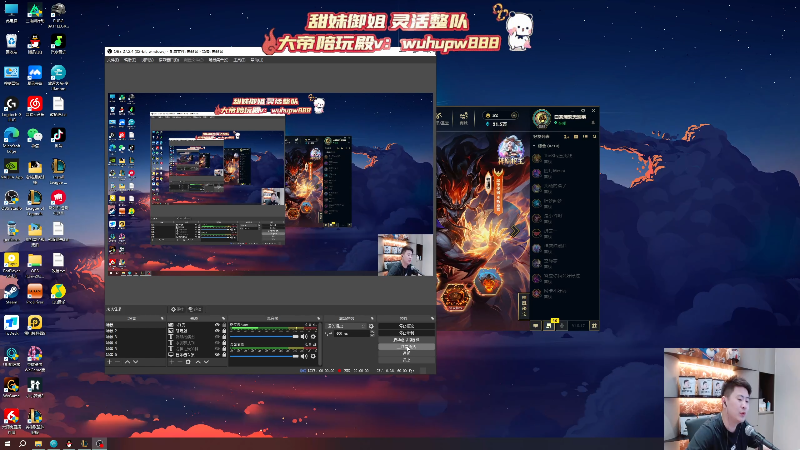This screenshot has height=450, width=800.
Task: Click second audio mixer channel volume slider
Action: [264, 356]
